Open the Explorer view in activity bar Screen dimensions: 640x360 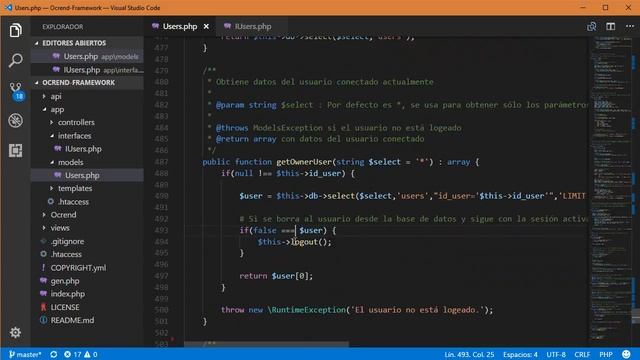(x=16, y=30)
